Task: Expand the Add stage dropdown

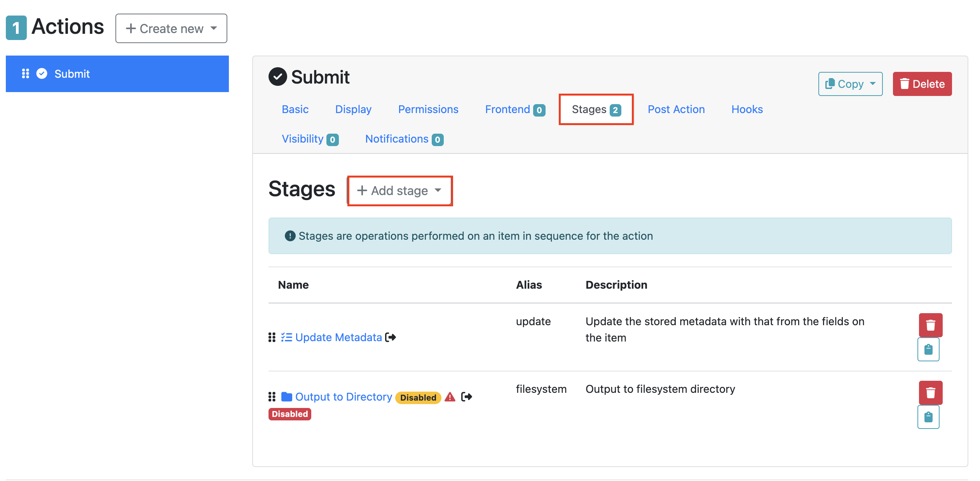Action: 399,191
